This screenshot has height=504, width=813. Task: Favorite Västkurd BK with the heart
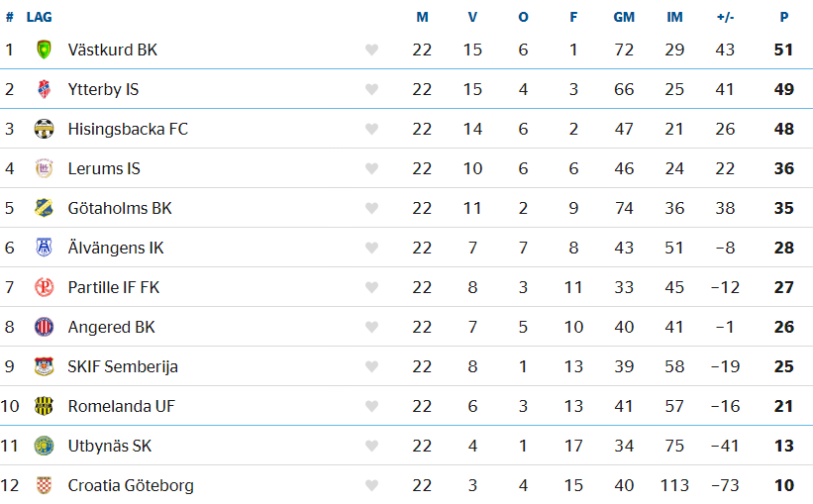(x=371, y=50)
